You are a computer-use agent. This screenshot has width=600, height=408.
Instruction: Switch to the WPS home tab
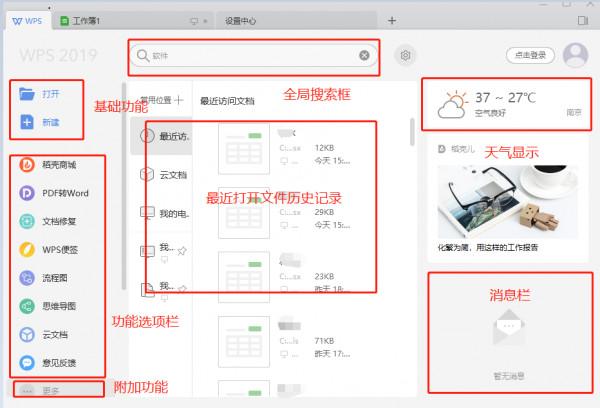27,21
